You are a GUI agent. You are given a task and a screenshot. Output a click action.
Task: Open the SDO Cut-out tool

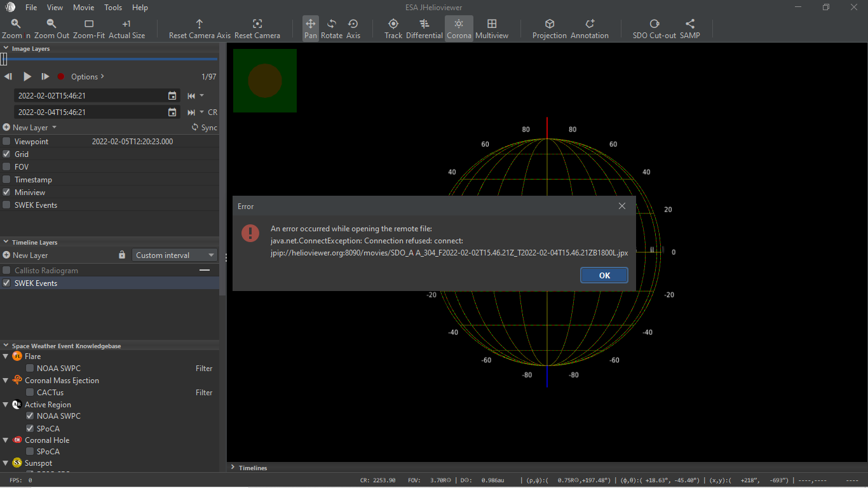(654, 28)
